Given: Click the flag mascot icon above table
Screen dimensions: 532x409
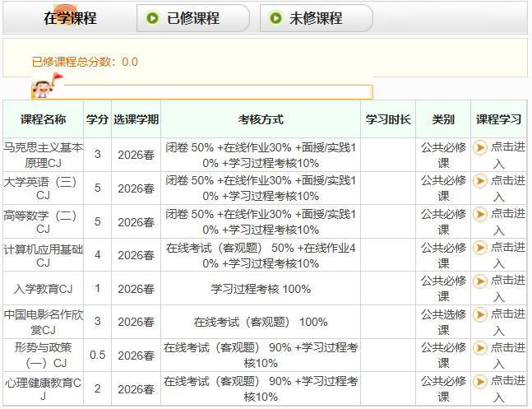Looking at the screenshot, I should pos(44,86).
